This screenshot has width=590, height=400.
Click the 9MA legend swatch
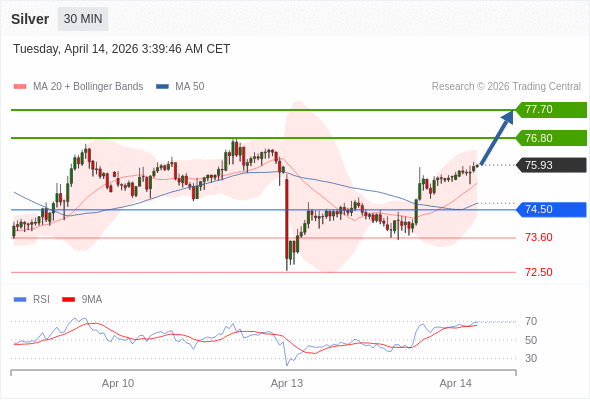(68, 300)
